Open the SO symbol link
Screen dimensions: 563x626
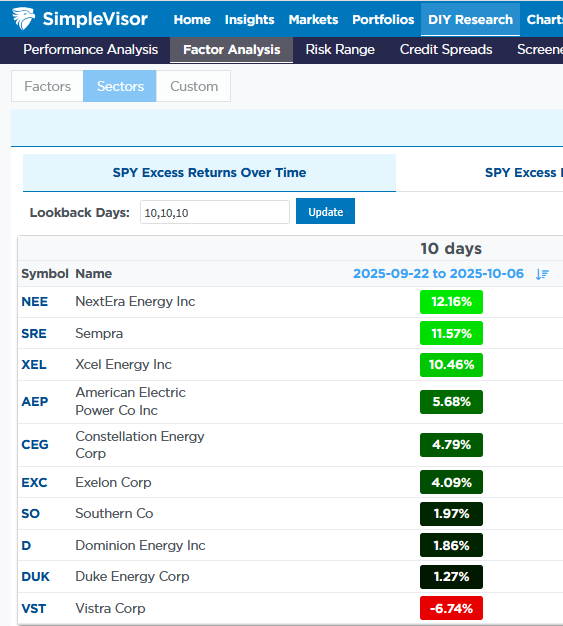[31, 513]
